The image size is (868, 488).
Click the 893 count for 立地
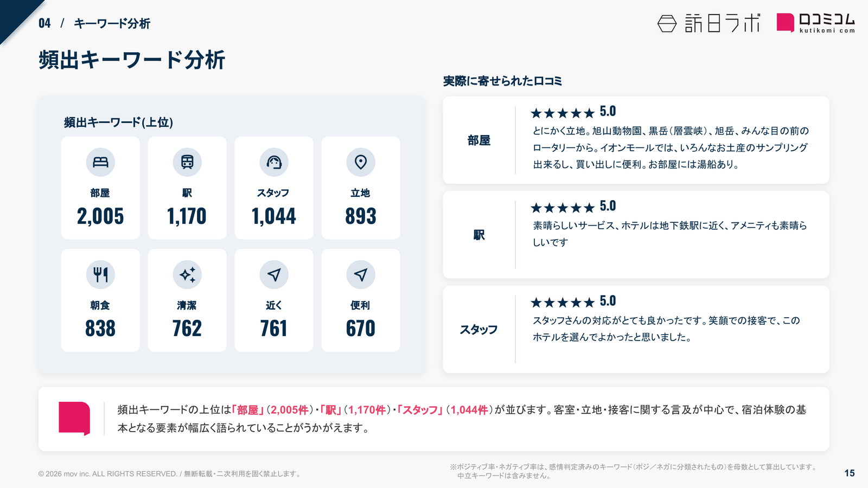coord(361,216)
